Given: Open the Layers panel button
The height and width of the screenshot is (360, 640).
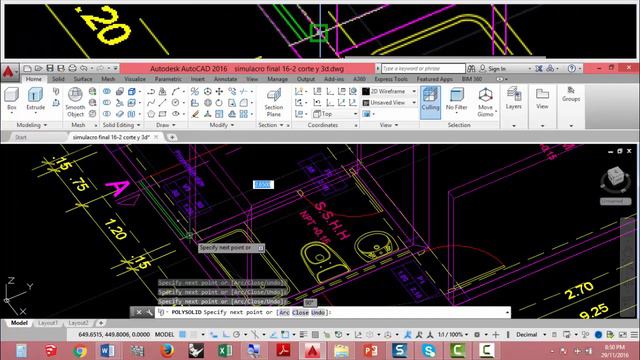Looking at the screenshot, I should pyautogui.click(x=513, y=99).
